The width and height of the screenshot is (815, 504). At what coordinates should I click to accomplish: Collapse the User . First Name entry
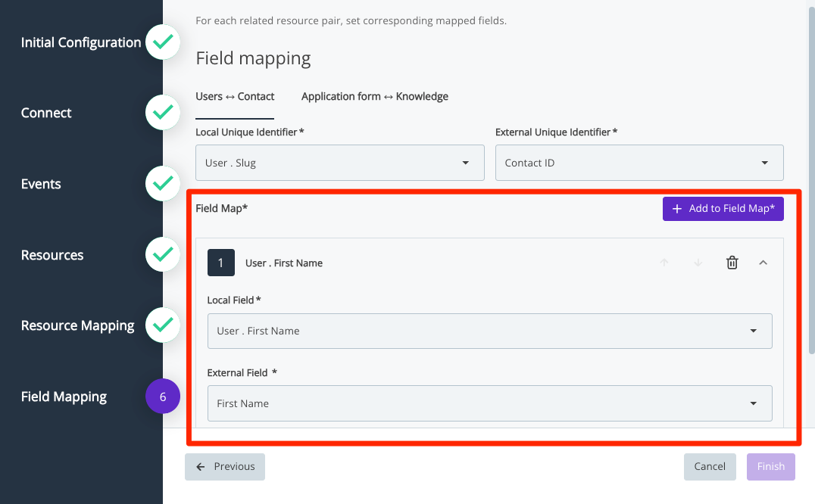click(763, 263)
